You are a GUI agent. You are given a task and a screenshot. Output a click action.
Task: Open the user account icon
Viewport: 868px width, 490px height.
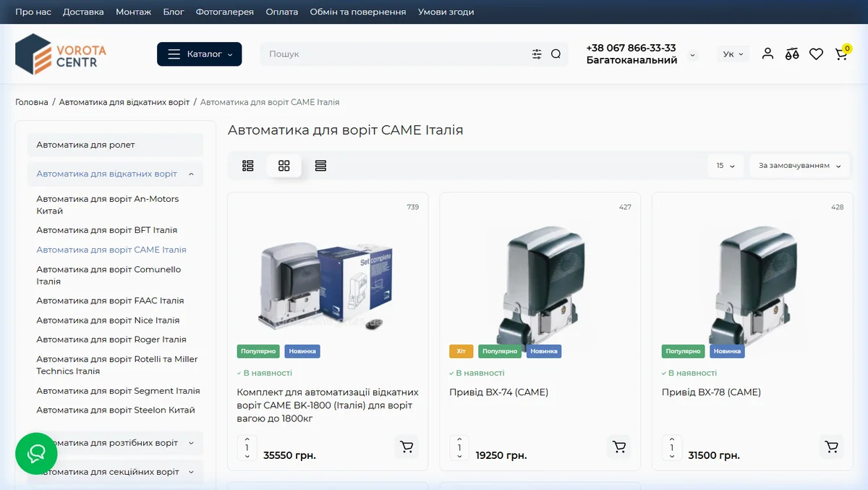(767, 54)
